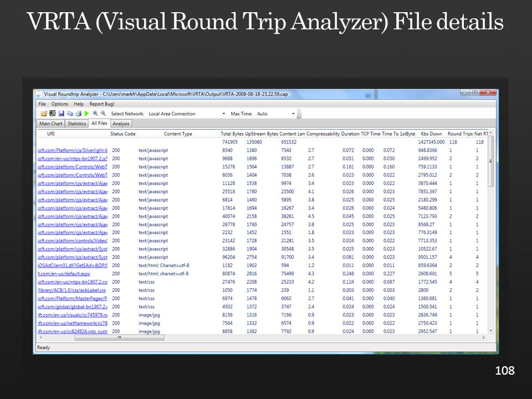
Task: Open the Max Time Auto dropdown
Action: 293,114
